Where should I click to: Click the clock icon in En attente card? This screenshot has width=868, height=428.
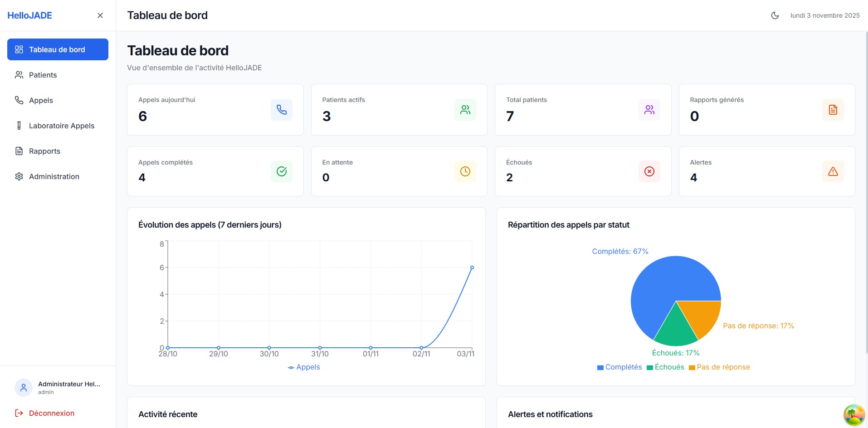465,171
